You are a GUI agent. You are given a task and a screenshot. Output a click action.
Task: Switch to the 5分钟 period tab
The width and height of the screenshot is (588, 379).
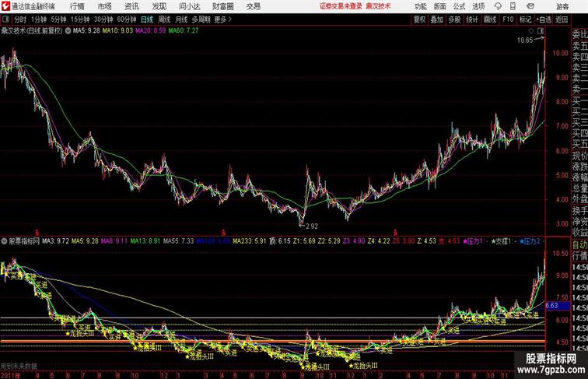tap(58, 19)
